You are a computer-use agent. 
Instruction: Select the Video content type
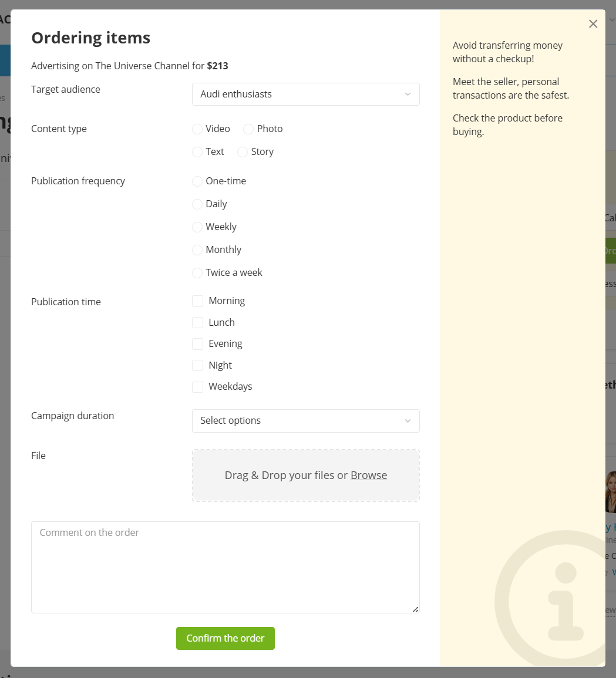coord(198,129)
